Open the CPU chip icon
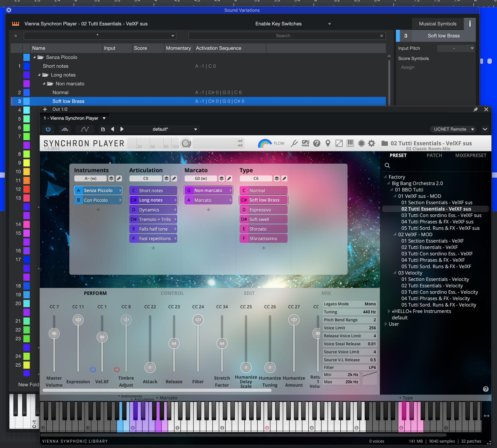 click(x=361, y=143)
